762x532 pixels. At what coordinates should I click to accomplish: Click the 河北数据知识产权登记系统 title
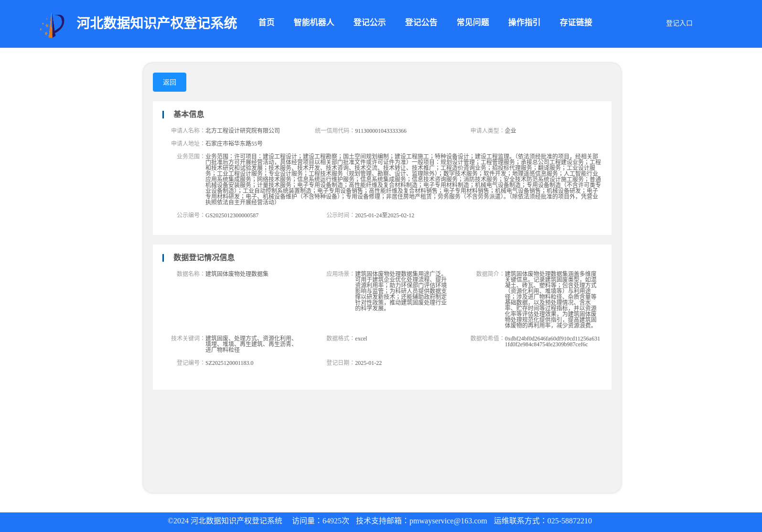click(x=157, y=23)
